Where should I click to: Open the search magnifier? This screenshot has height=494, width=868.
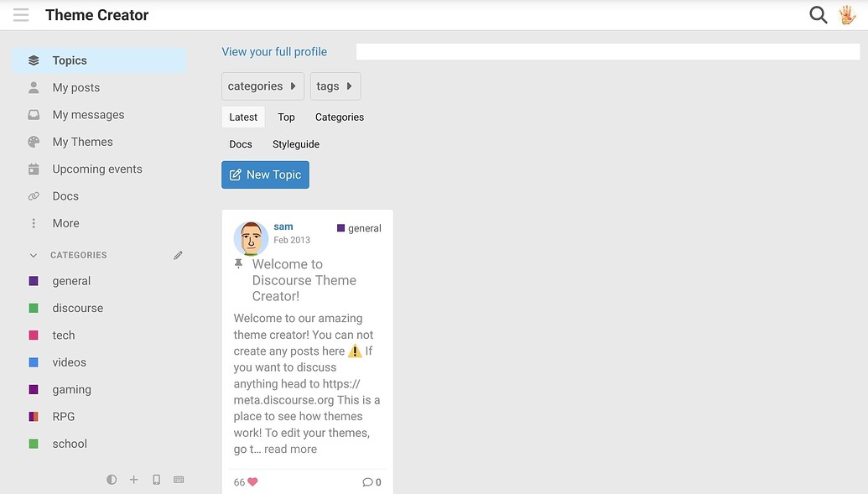[818, 15]
